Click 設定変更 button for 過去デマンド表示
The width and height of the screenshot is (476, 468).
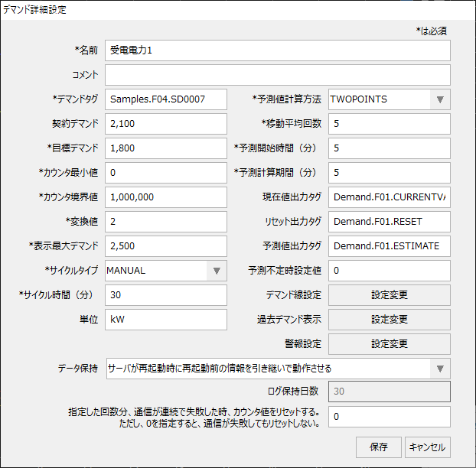pos(389,320)
